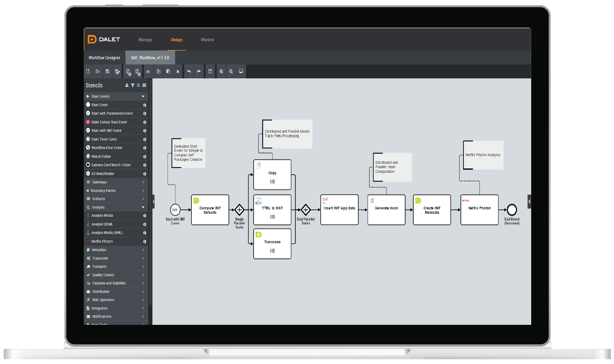Delete selection with the X toolbar icon
Image resolution: width=614 pixels, height=364 pixels.
click(x=178, y=72)
